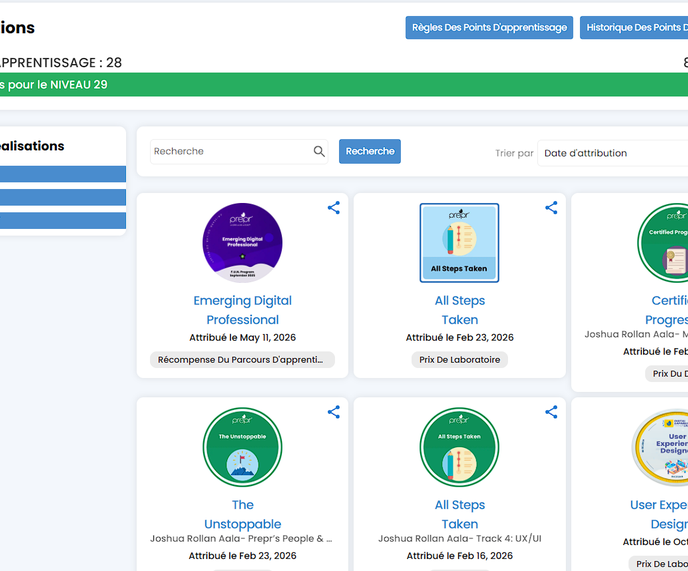Click text 'Attribué le May 11, 2026'
Viewport: 688px width, 571px height.
click(x=243, y=338)
